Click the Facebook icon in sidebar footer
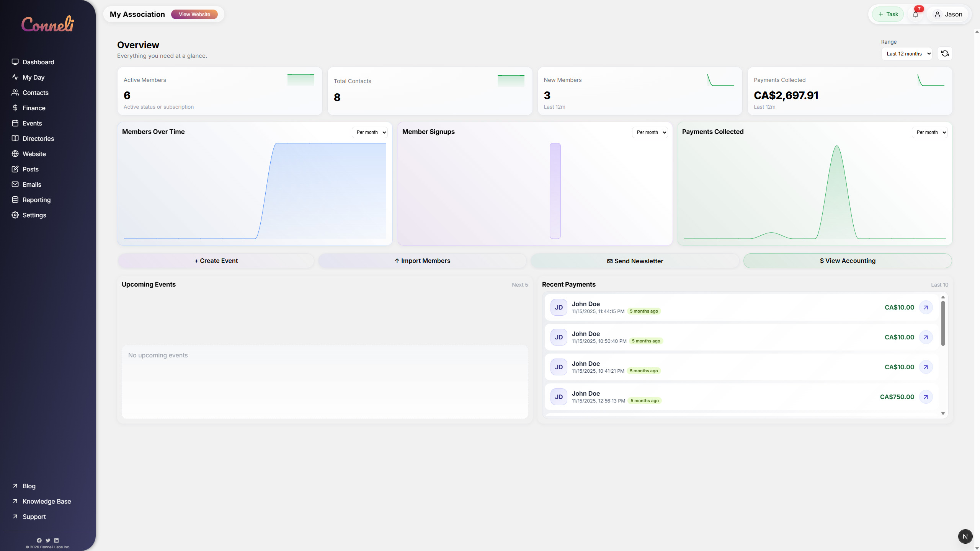980x551 pixels. pyautogui.click(x=39, y=540)
